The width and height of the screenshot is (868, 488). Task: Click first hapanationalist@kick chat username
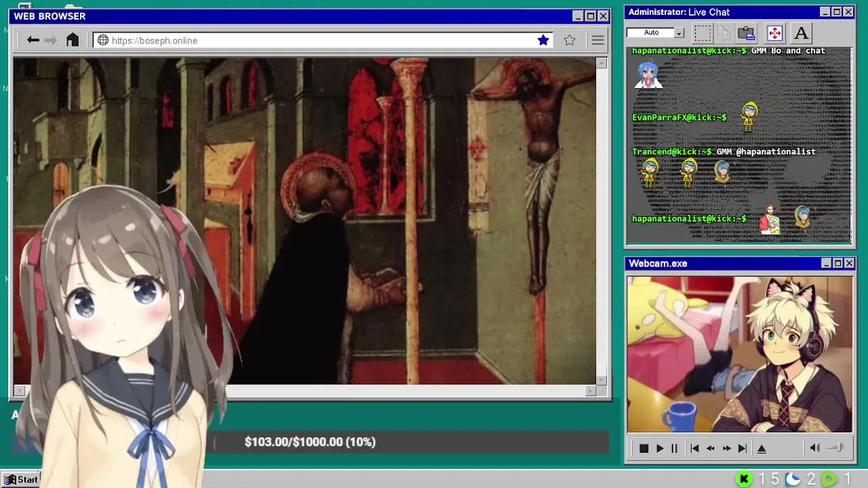click(689, 51)
